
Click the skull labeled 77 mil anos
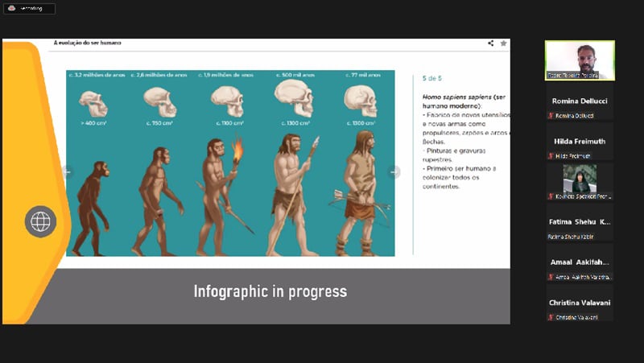(x=360, y=101)
